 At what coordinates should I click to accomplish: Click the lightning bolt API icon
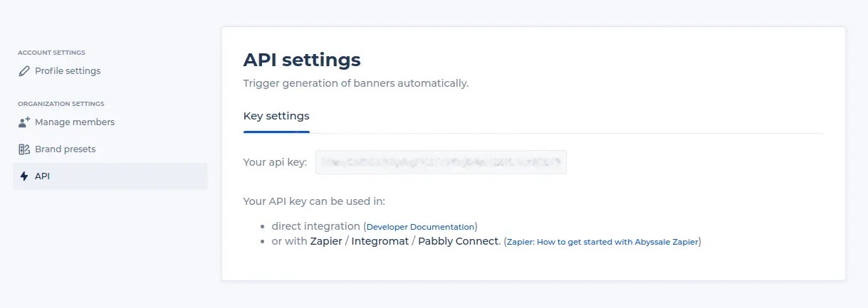pyautogui.click(x=24, y=176)
